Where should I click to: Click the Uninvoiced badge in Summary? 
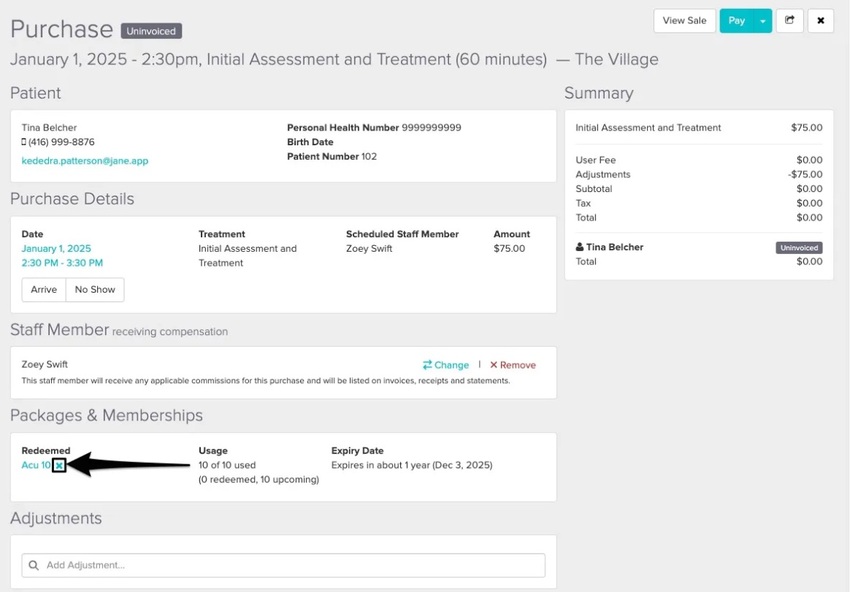click(x=799, y=248)
